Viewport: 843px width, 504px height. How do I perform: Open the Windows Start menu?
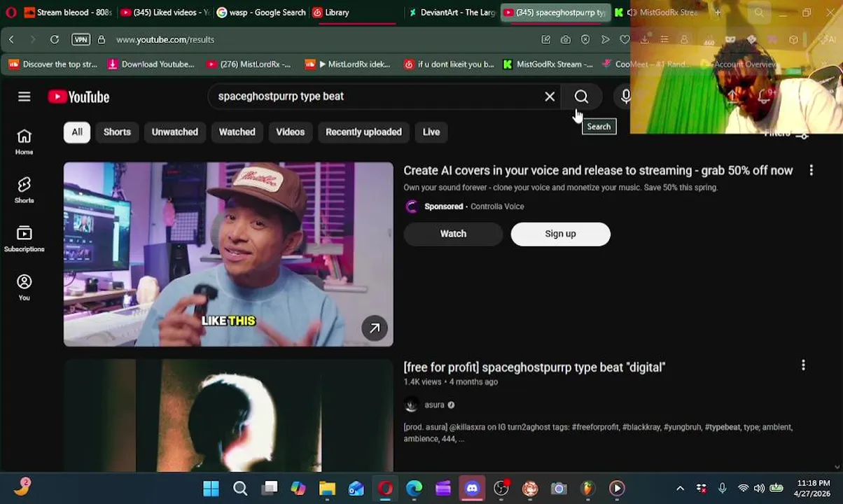point(211,488)
